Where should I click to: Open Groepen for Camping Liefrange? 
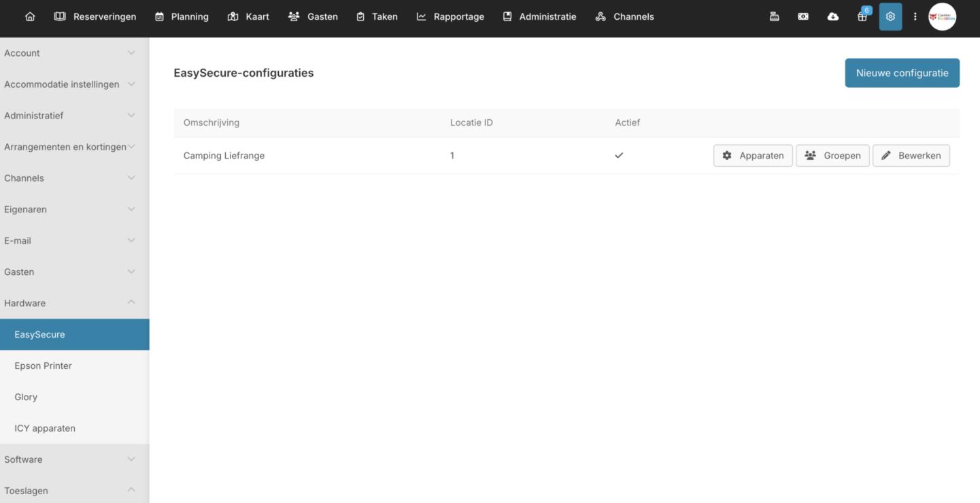832,155
